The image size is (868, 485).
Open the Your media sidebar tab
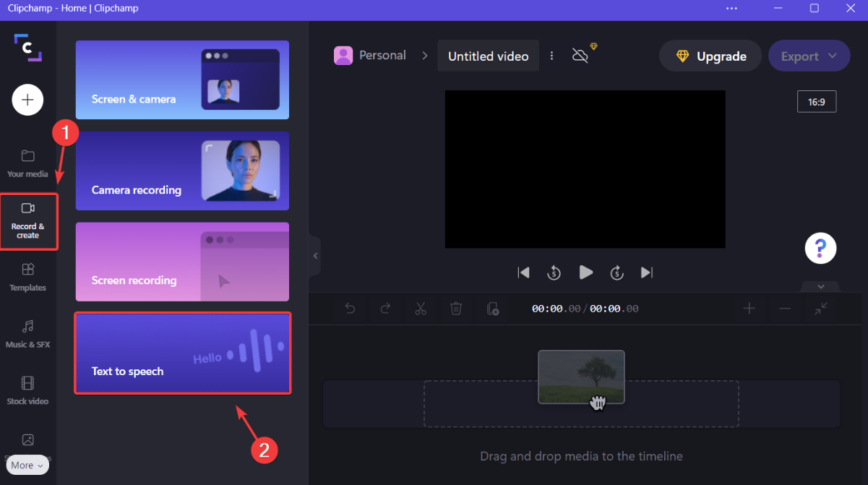27,163
